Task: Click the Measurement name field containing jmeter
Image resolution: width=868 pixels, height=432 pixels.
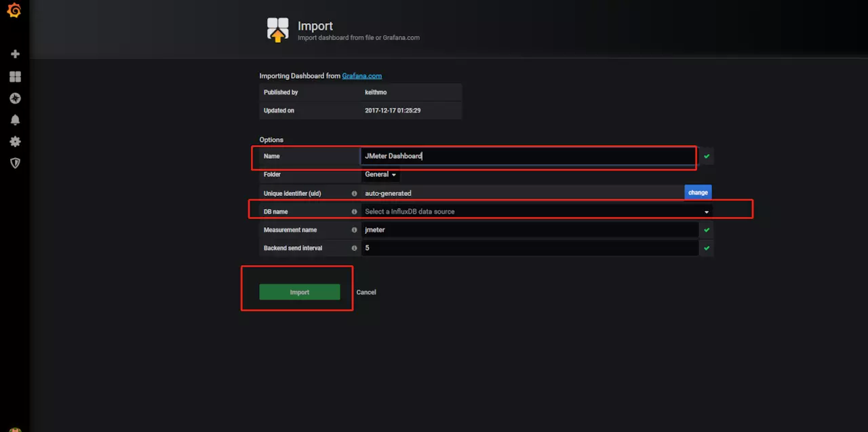Action: point(529,230)
